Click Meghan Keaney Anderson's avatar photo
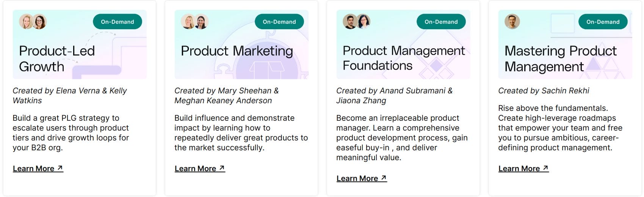 [201, 22]
